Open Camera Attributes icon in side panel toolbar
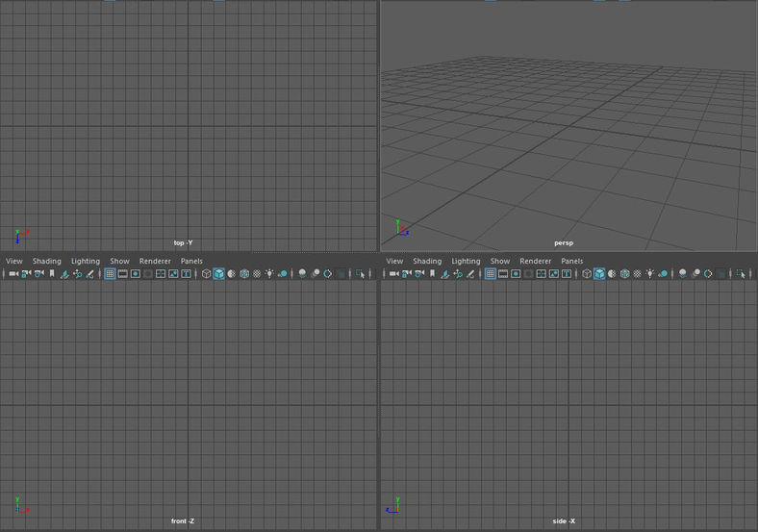 coord(419,274)
